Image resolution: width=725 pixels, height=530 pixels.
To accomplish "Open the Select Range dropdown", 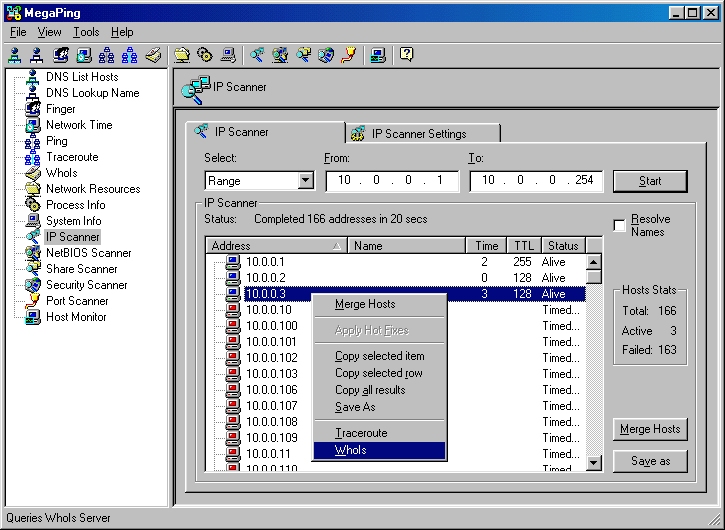I will coord(306,180).
